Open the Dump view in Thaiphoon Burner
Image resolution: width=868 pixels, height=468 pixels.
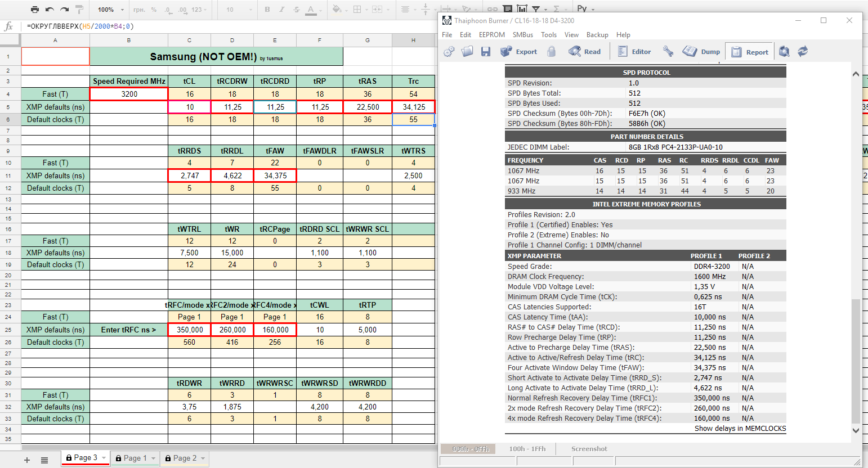tap(701, 52)
